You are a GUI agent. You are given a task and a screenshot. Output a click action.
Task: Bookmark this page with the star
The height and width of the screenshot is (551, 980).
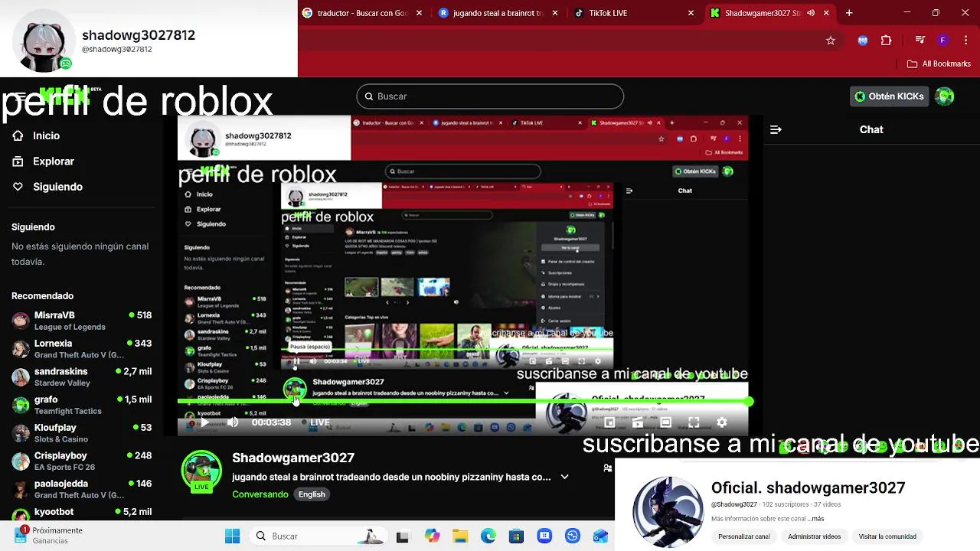831,41
